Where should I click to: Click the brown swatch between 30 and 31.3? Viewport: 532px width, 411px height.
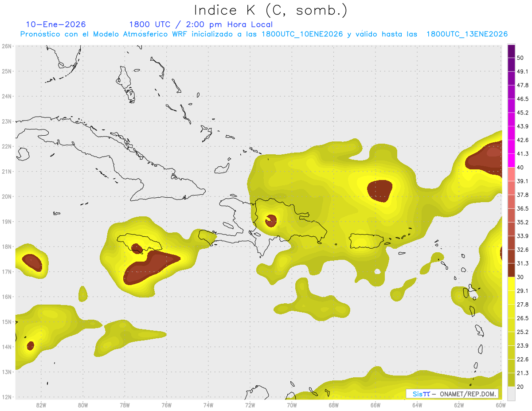tap(511, 270)
